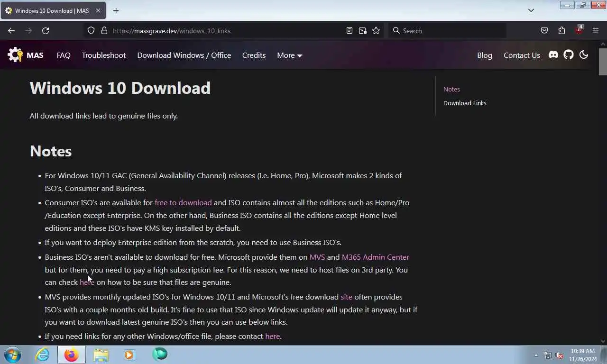Open the taskbar clock showing 10:39 AM
This screenshot has width=607, height=364.
point(583,355)
